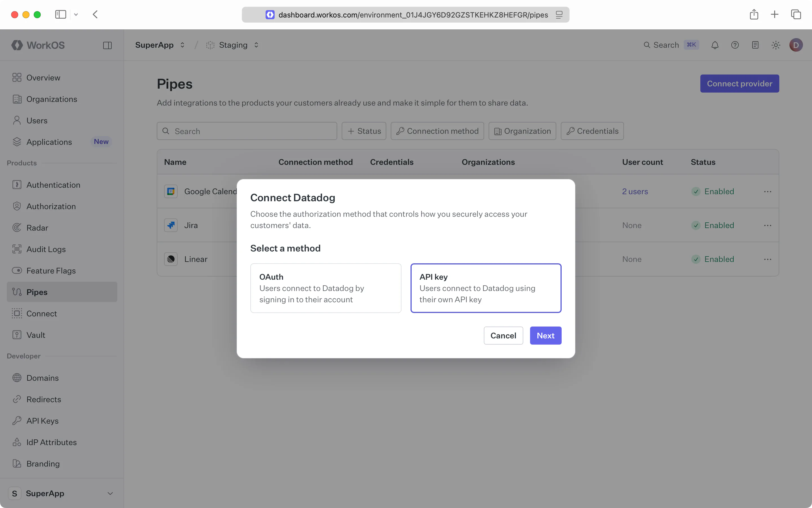
Task: Click the Connect provider button
Action: tap(740, 83)
